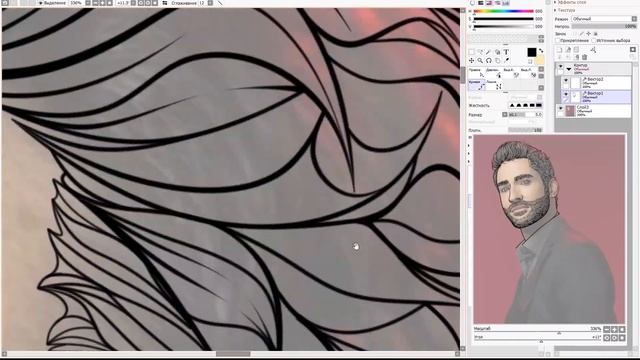Image resolution: width=640 pixels, height=360 pixels.
Task: Toggle lock moving cross icon
Action: [x=588, y=33]
